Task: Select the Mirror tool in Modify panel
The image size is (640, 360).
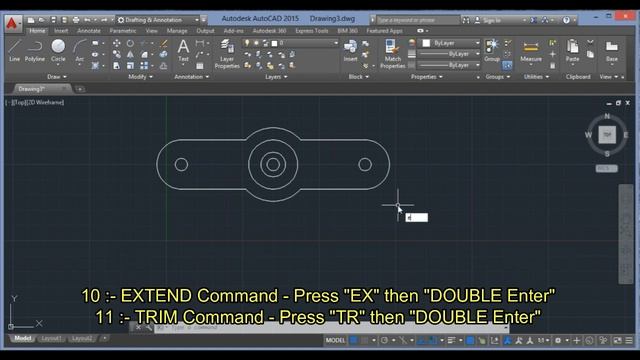Action: [130, 54]
